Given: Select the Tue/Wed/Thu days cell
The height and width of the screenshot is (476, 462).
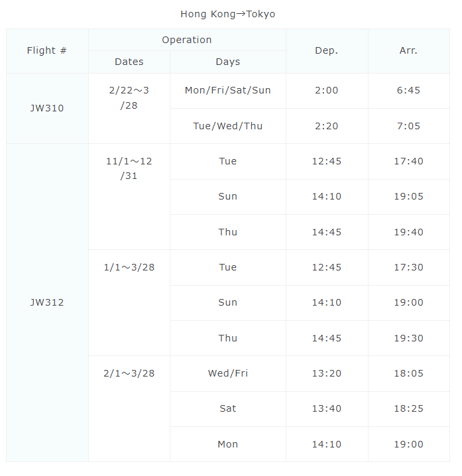Looking at the screenshot, I should click(x=227, y=126).
